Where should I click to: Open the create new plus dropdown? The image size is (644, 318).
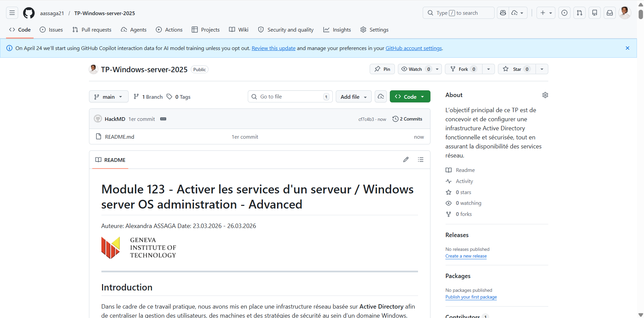[546, 13]
